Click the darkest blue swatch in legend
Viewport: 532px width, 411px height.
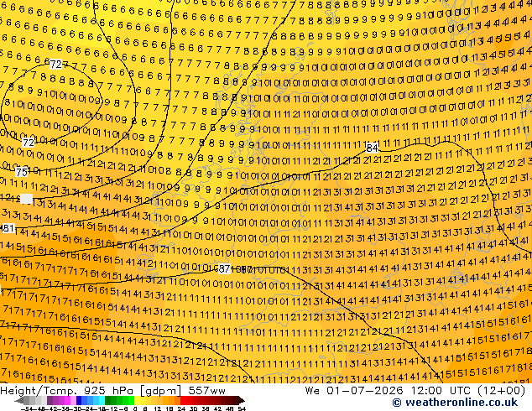click(x=79, y=401)
